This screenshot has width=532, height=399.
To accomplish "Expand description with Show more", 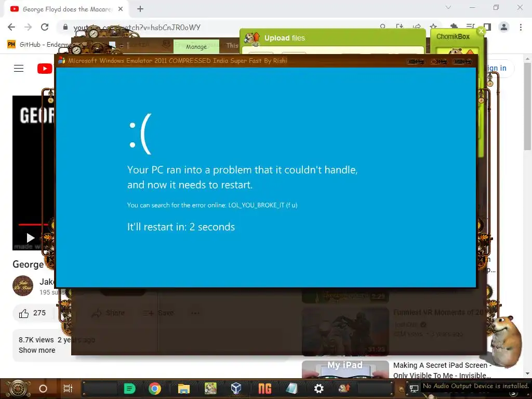I will pyautogui.click(x=37, y=350).
